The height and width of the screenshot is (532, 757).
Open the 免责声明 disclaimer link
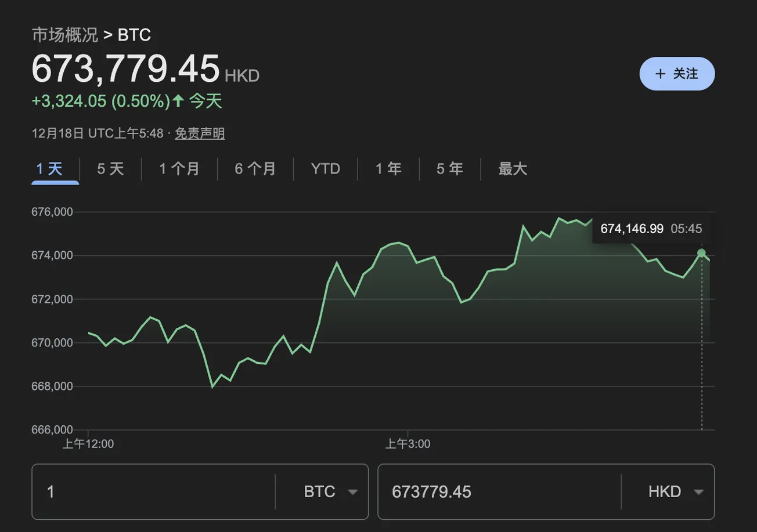200,133
